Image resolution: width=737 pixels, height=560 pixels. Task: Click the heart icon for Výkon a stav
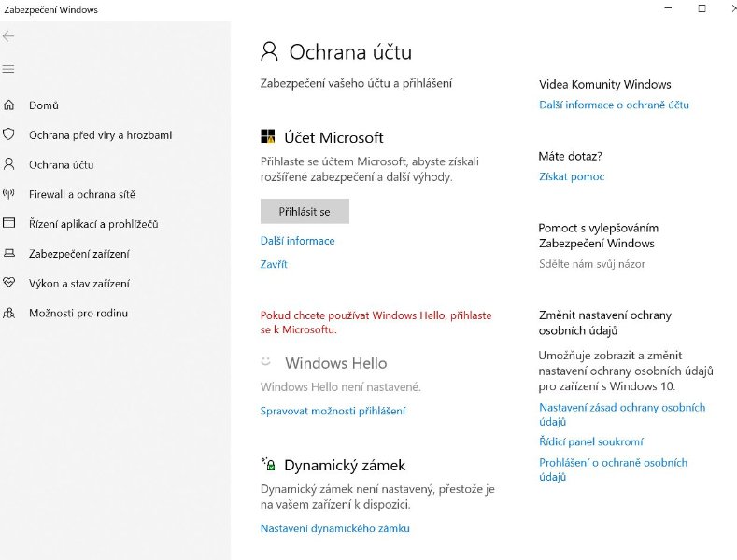(x=9, y=283)
